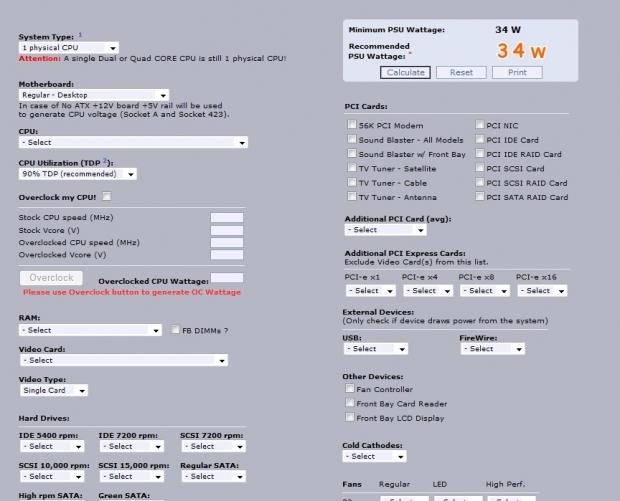The width and height of the screenshot is (620, 501).
Task: Open the Cold Cathodes dropdown
Action: coord(374,456)
